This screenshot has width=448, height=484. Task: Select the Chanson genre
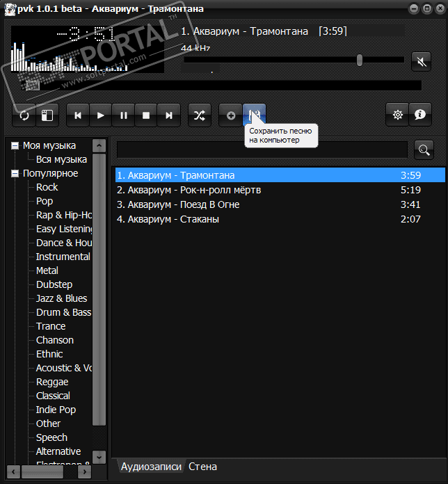pyautogui.click(x=55, y=340)
